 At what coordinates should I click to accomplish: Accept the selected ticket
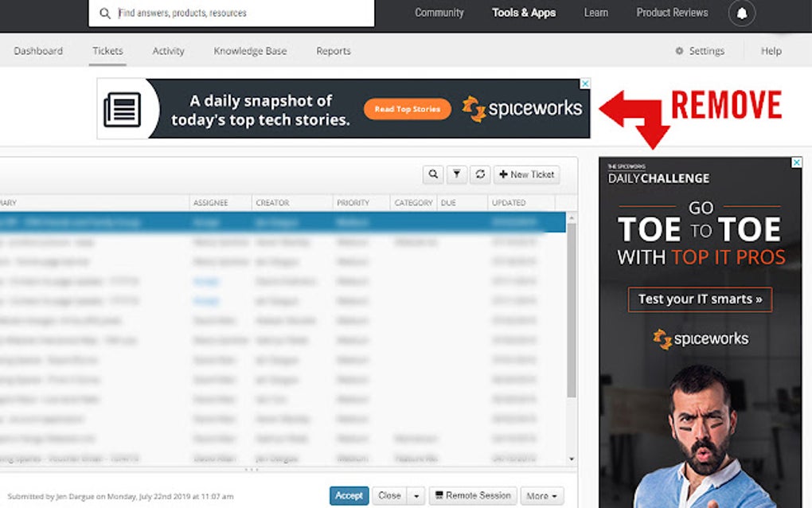click(349, 495)
